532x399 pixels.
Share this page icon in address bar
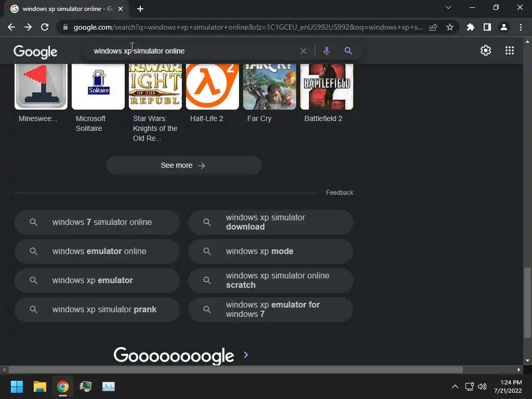433,28
